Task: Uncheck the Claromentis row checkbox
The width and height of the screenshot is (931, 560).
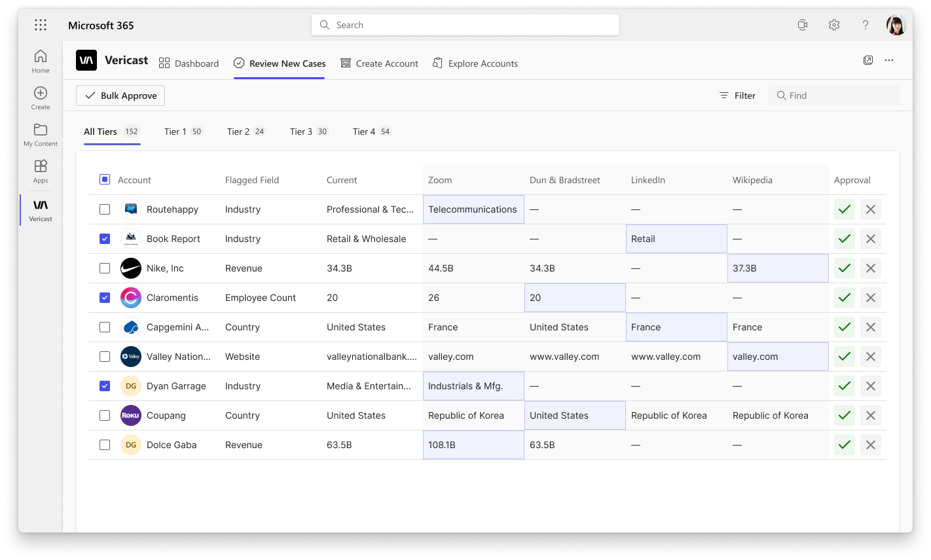Action: 105,298
